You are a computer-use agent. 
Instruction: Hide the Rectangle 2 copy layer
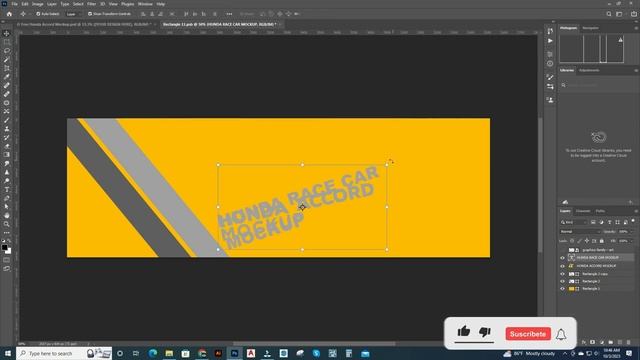pos(562,274)
